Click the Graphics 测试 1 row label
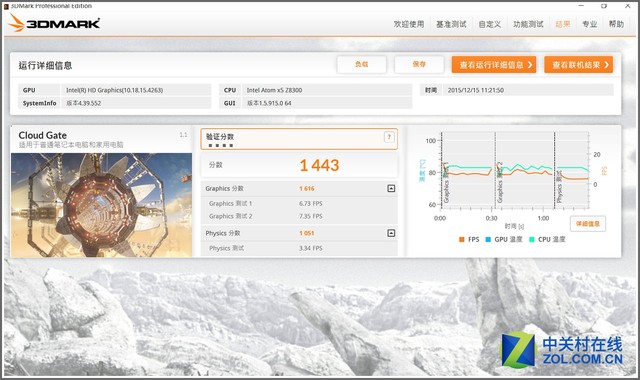 pos(231,203)
